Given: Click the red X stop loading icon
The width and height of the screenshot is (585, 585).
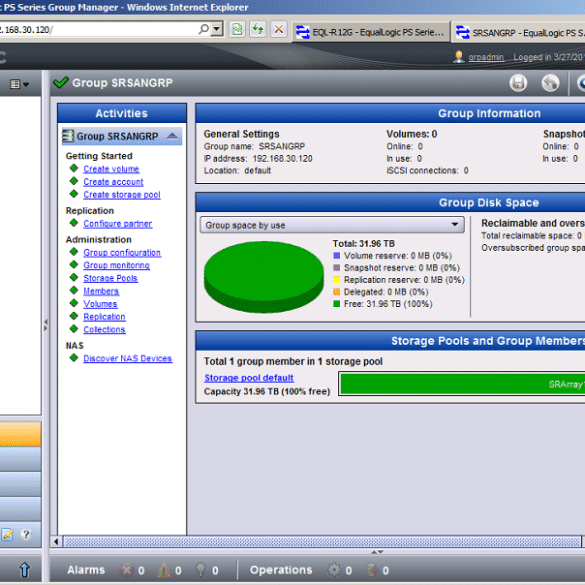Looking at the screenshot, I should 279,29.
